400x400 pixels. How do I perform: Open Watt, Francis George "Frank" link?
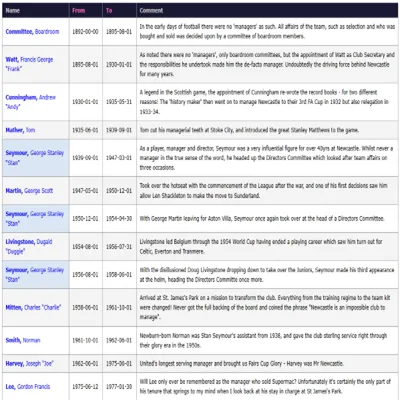29,64
